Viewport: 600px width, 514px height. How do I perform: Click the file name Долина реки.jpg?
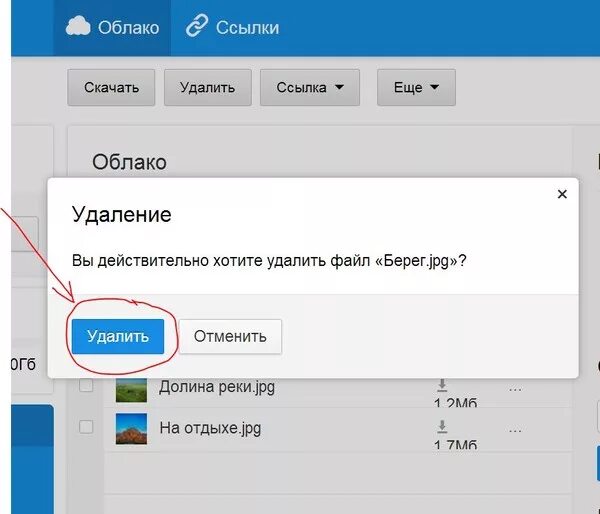click(217, 387)
